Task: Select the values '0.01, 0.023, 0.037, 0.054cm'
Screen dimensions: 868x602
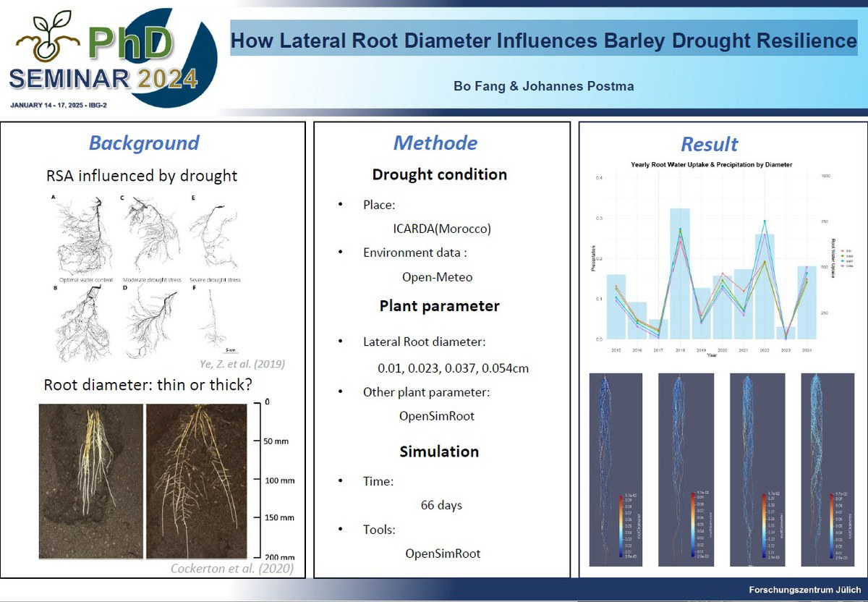Action: coord(453,368)
